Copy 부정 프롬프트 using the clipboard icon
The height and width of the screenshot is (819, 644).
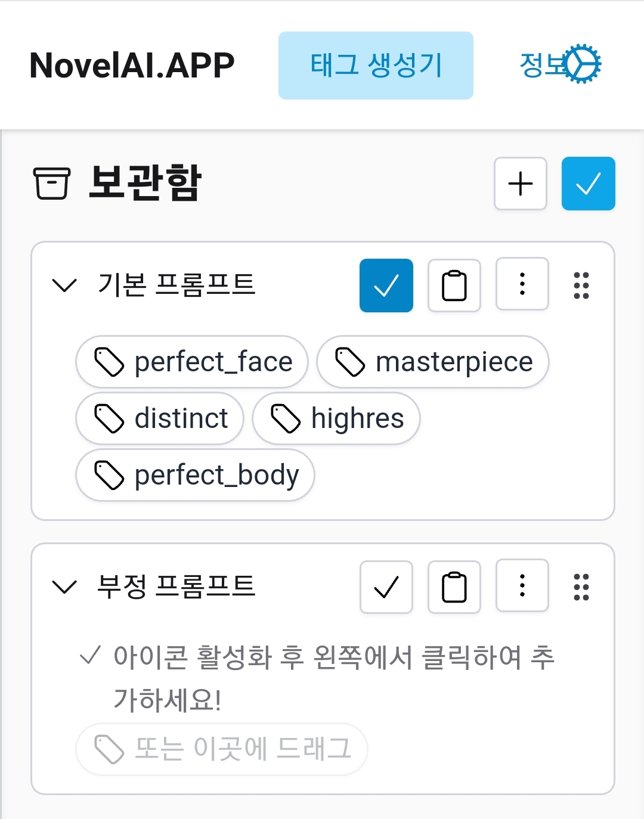click(454, 587)
